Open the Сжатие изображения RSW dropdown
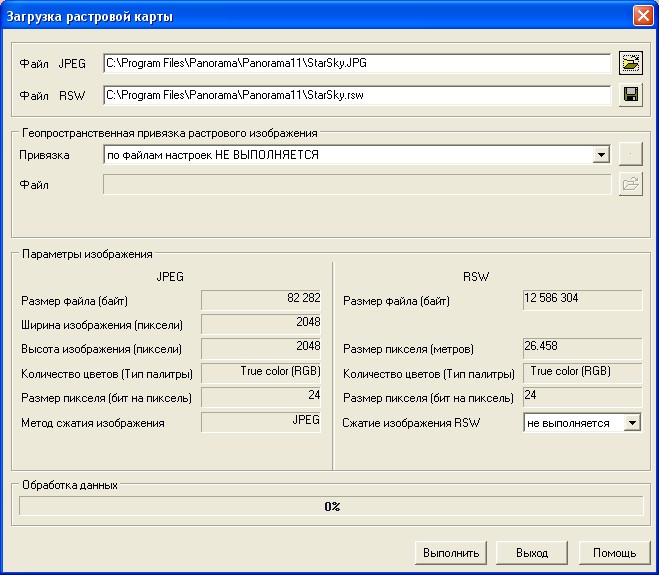 point(631,423)
